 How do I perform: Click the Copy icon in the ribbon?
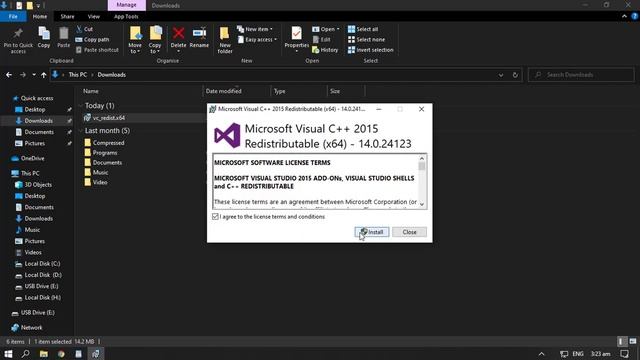pyautogui.click(x=44, y=33)
